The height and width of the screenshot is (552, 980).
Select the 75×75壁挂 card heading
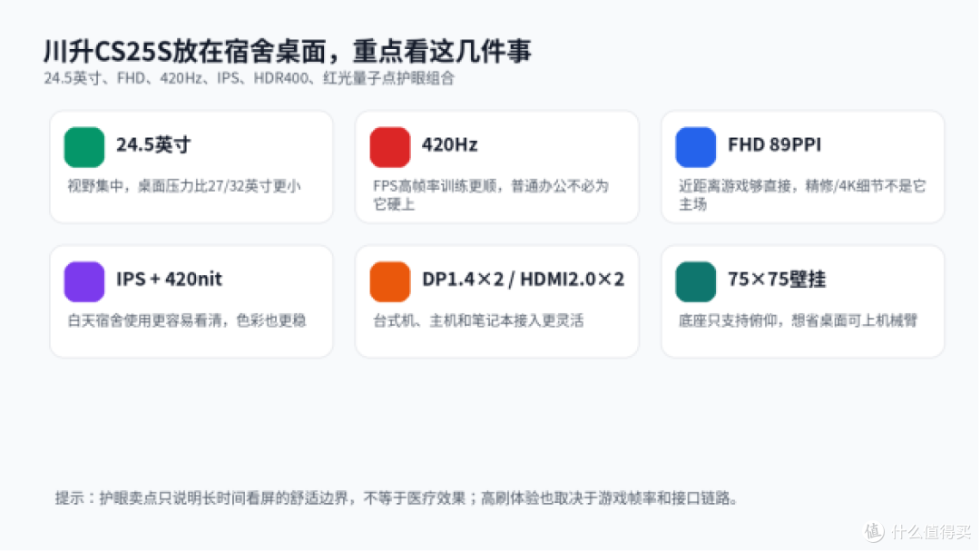tap(777, 280)
